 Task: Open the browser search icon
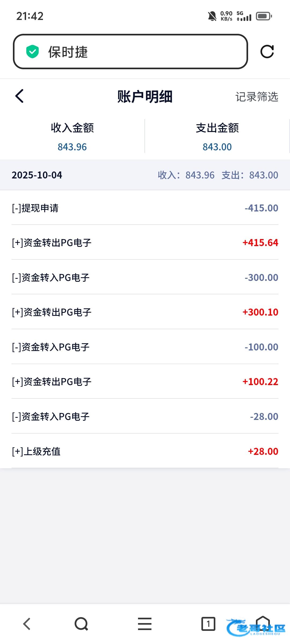pyautogui.click(x=81, y=624)
